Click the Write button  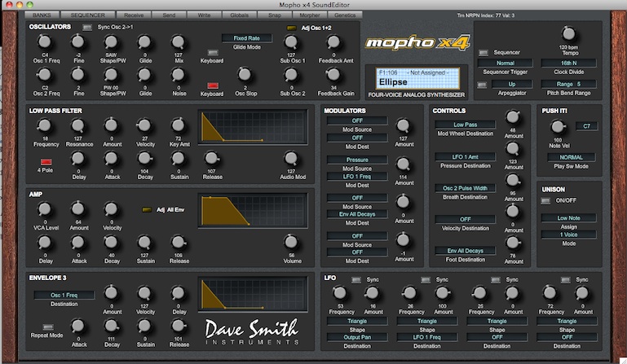tap(204, 15)
